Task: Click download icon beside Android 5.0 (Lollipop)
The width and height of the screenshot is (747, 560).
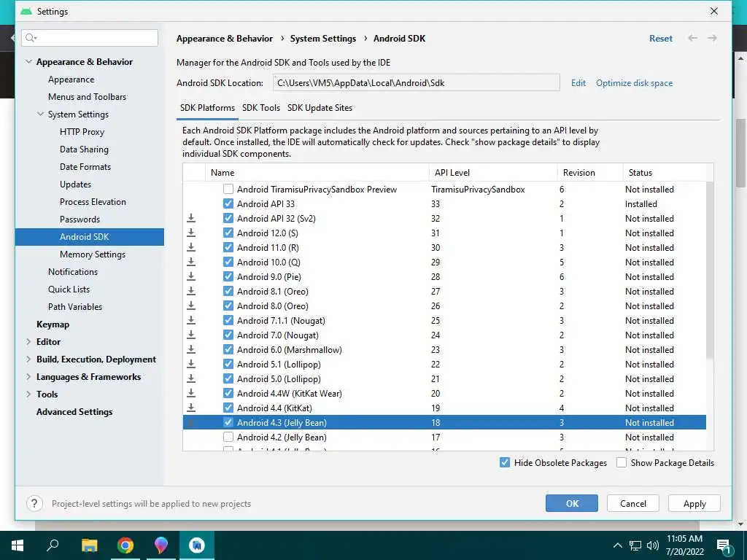Action: coord(191,379)
